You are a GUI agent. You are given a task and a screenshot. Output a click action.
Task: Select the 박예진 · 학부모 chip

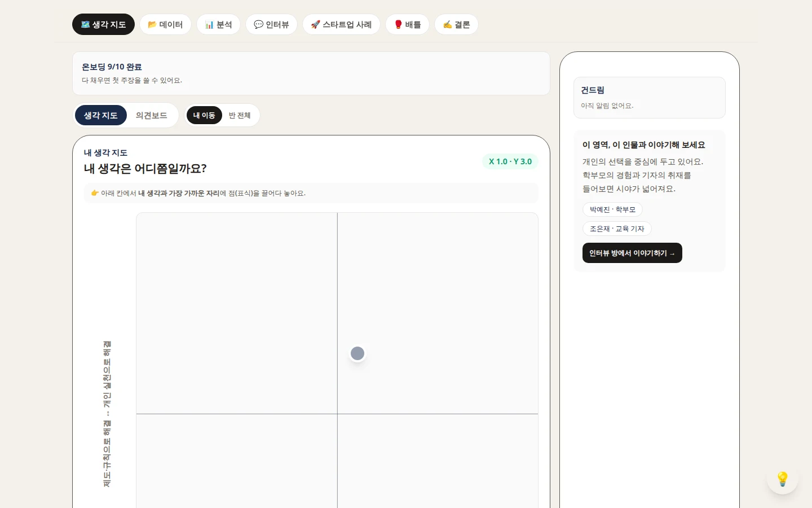[x=612, y=209]
